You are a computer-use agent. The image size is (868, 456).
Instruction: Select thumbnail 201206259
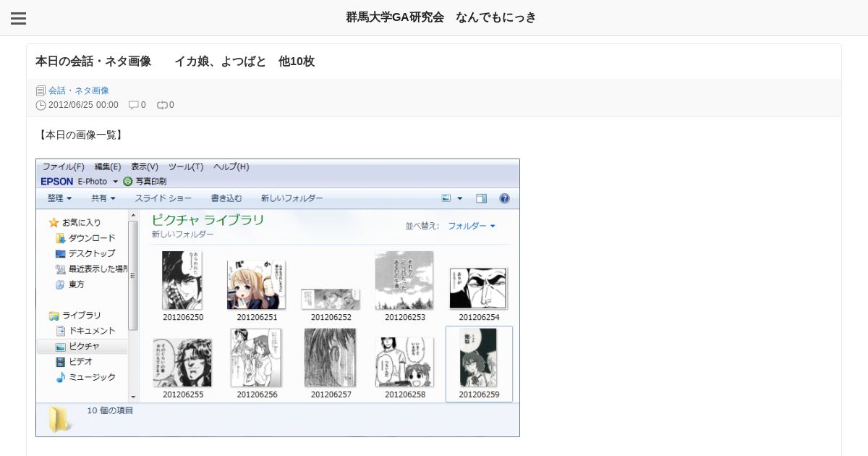click(x=479, y=363)
